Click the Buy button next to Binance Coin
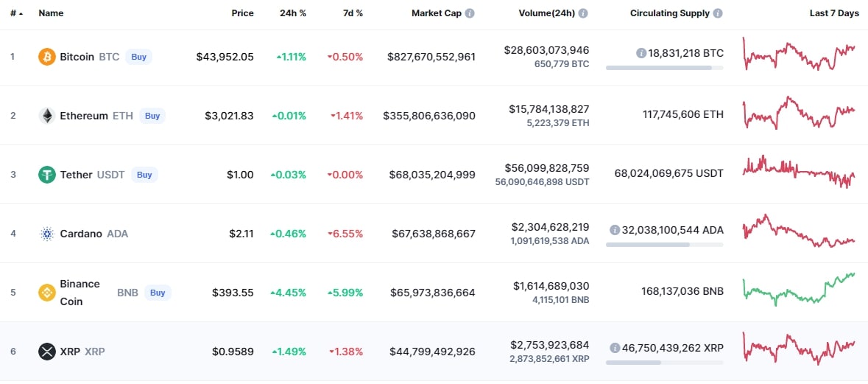The image size is (868, 384). pos(158,293)
